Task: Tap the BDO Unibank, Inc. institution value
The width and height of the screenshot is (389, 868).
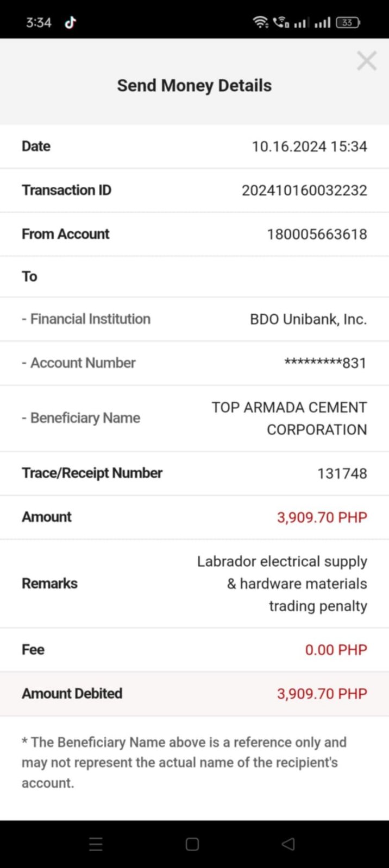Action: pos(308,319)
